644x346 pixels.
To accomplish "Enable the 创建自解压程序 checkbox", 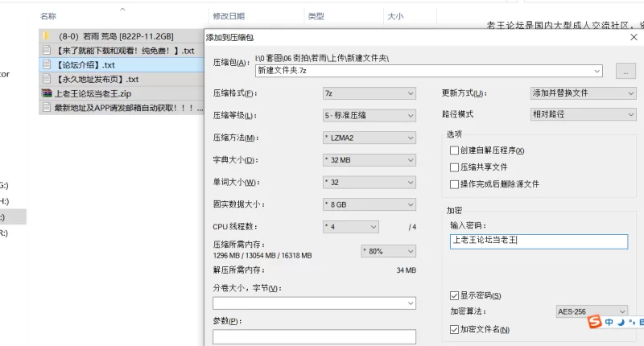I will tap(455, 150).
